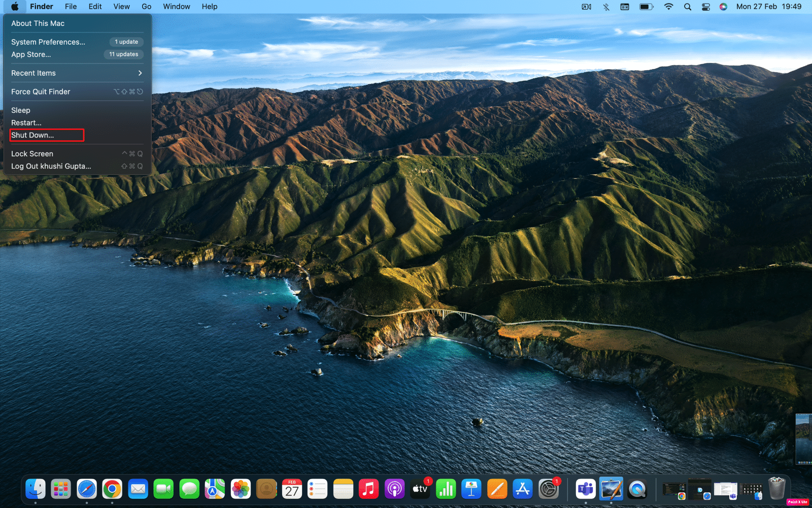Open Maps from the Dock
812x508 pixels.
point(215,489)
